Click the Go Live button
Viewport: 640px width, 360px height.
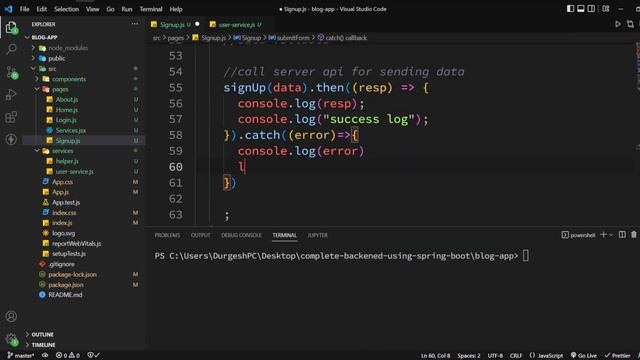tap(584, 356)
